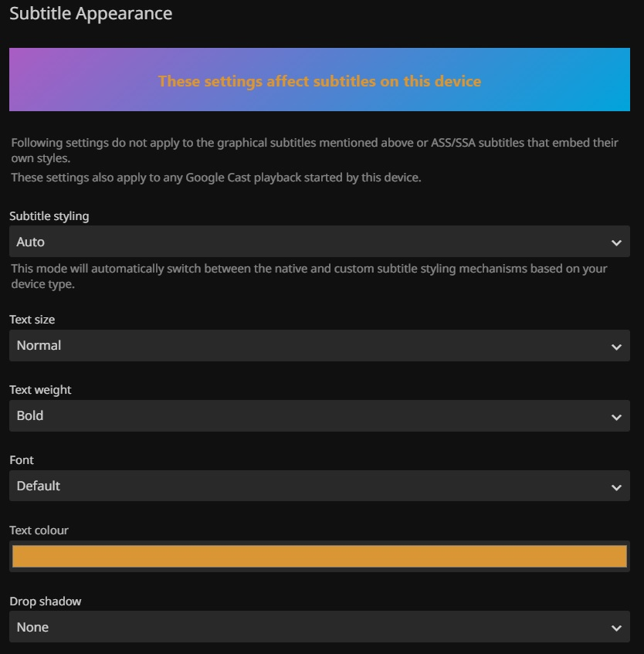644x654 pixels.
Task: Click the gradient subtitle preview banner
Action: [319, 80]
